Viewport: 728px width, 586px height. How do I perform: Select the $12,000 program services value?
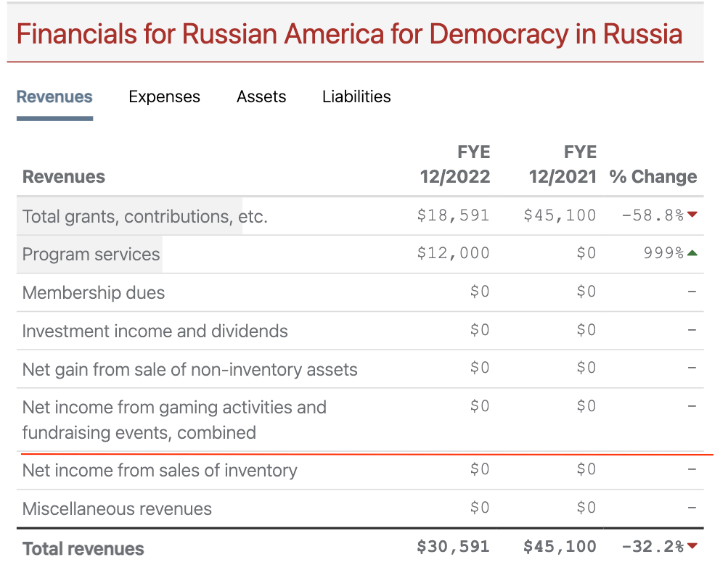coord(453,253)
